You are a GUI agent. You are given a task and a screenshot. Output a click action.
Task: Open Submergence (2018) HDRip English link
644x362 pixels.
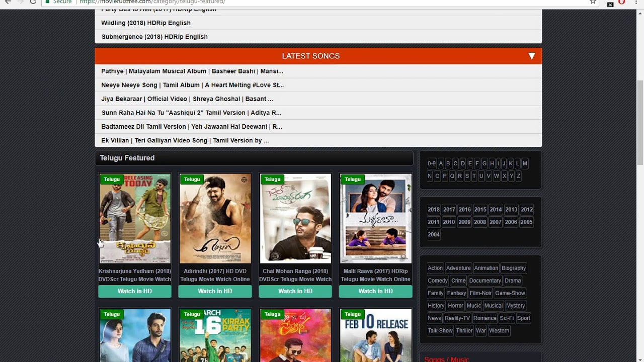click(154, 37)
